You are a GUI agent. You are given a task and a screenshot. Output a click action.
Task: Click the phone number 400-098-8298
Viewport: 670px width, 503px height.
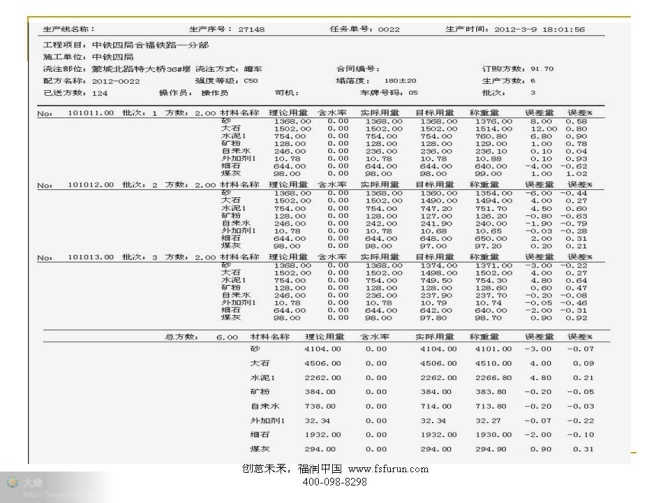[335, 482]
